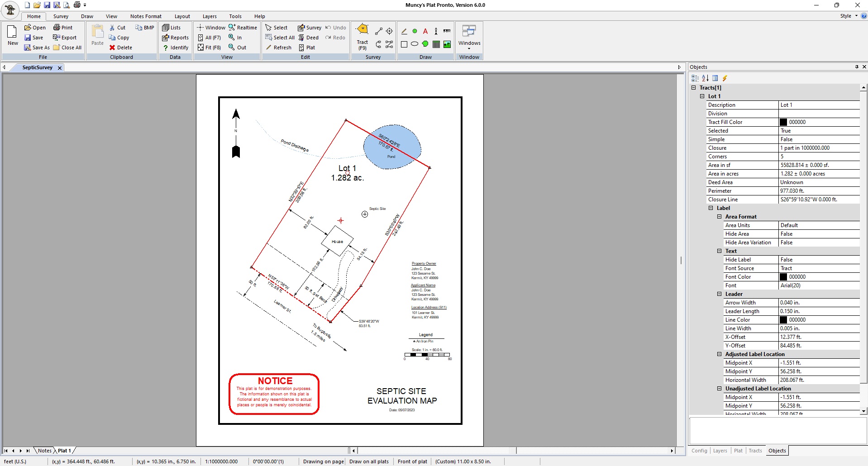
Task: Click the Plat edit tool
Action: click(306, 48)
